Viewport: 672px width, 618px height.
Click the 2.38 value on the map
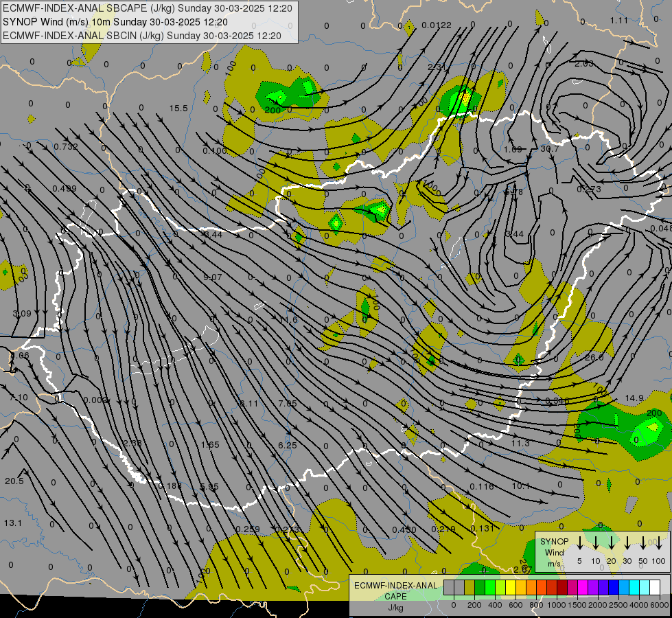click(x=132, y=443)
